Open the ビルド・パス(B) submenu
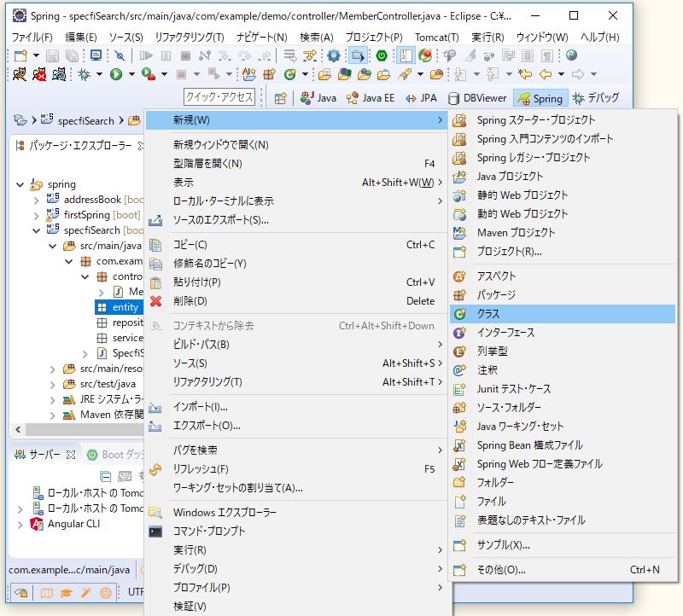683x616 pixels. pyautogui.click(x=296, y=345)
